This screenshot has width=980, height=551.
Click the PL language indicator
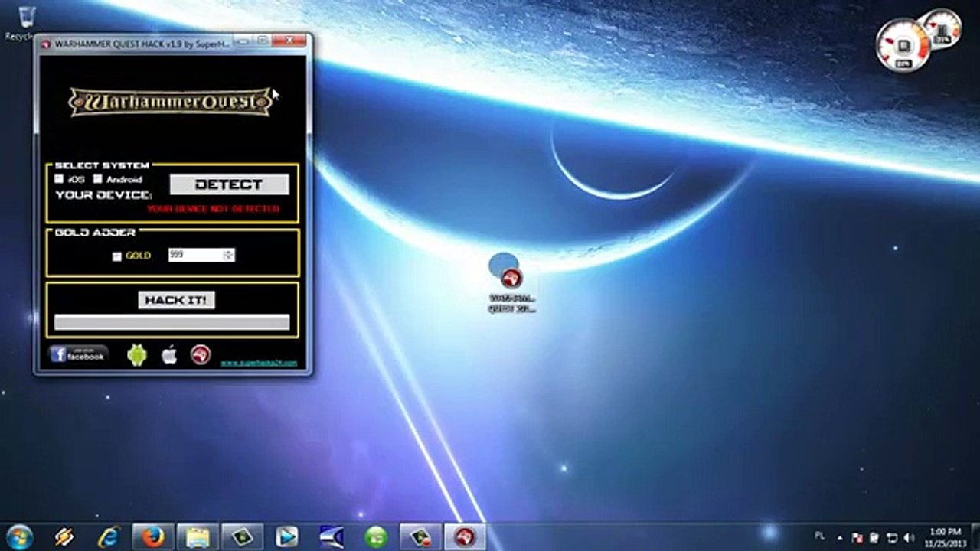coord(820,536)
